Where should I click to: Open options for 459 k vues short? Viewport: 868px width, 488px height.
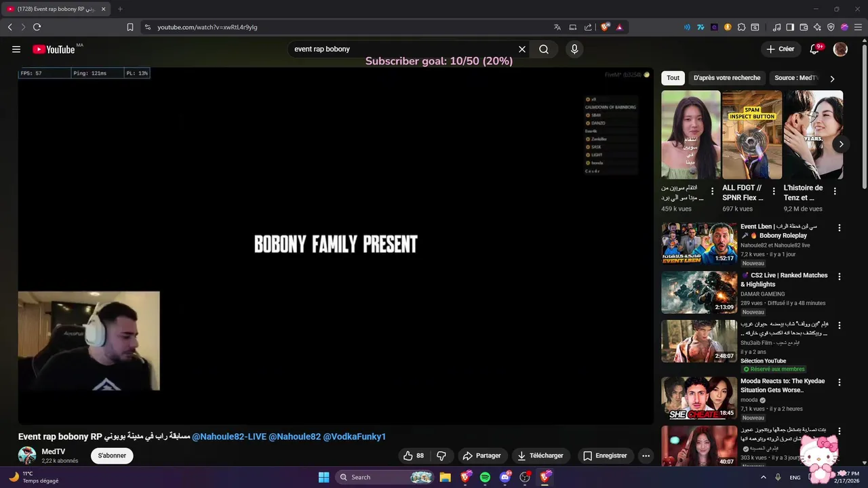pos(712,192)
